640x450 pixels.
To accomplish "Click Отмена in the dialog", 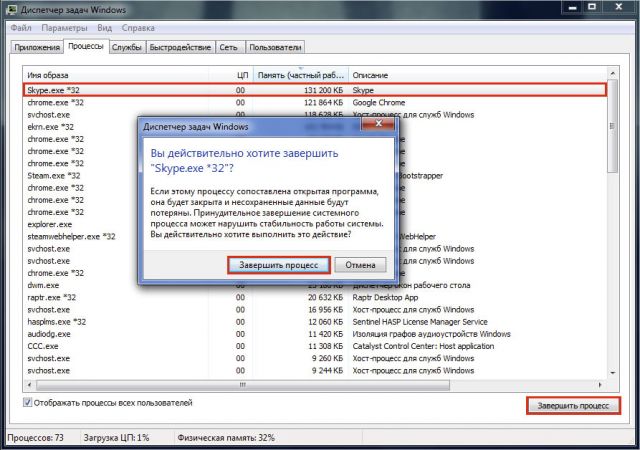I will click(x=360, y=265).
